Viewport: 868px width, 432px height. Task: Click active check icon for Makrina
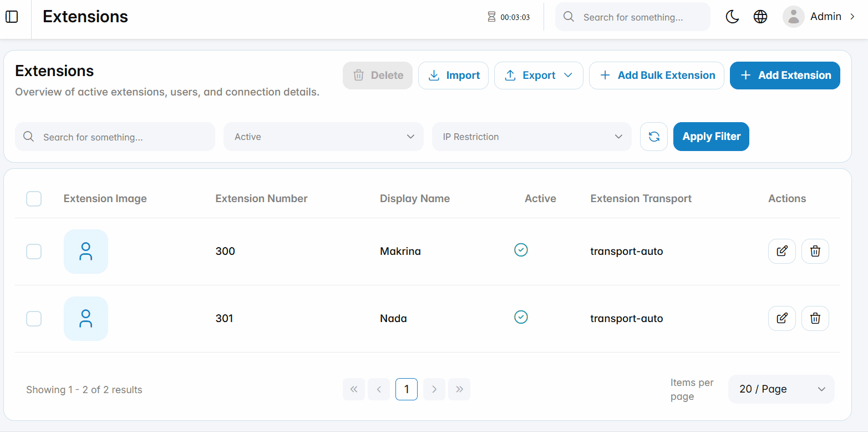(x=521, y=250)
